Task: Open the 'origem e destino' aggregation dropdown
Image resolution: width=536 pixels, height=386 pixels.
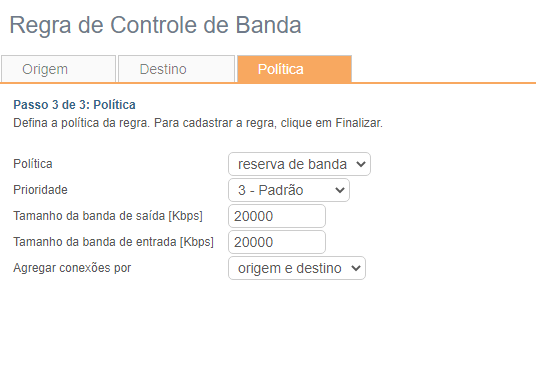Action: [297, 268]
